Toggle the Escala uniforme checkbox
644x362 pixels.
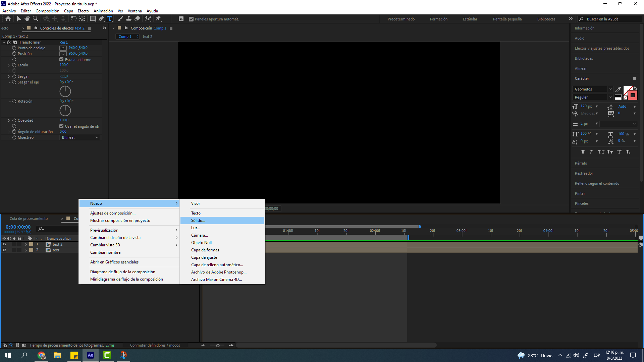[61, 60]
